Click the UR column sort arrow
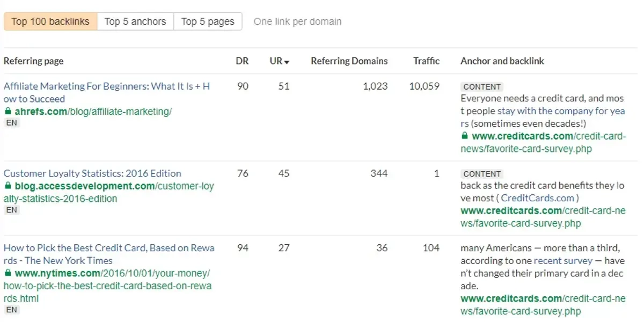 coord(287,62)
